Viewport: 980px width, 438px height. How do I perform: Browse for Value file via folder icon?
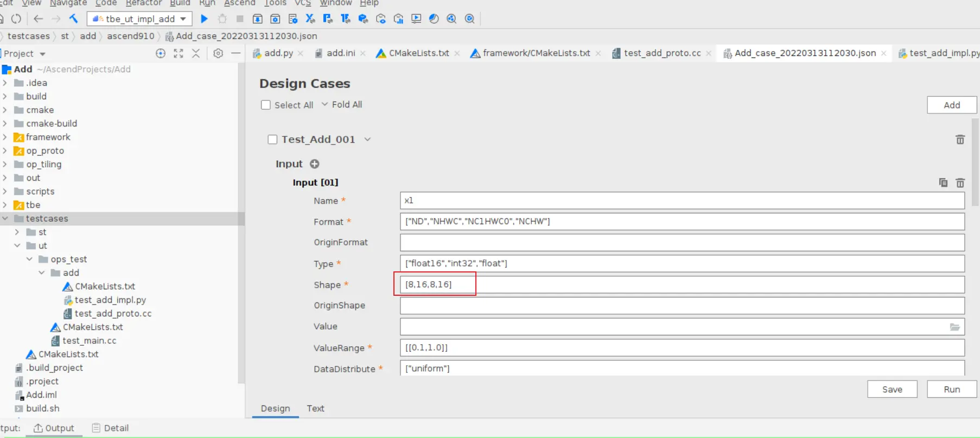coord(954,327)
